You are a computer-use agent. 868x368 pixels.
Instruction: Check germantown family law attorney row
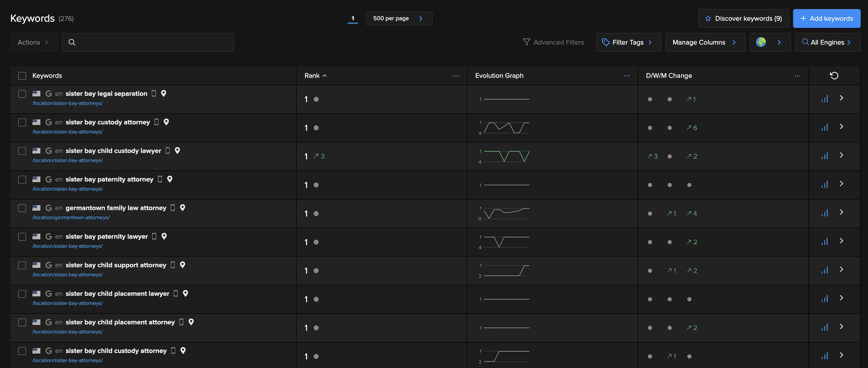(22, 208)
